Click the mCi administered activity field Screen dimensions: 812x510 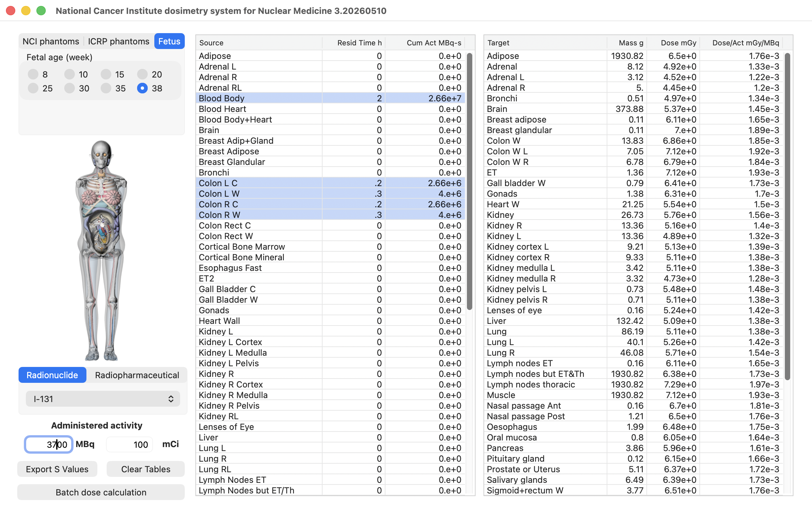point(129,444)
